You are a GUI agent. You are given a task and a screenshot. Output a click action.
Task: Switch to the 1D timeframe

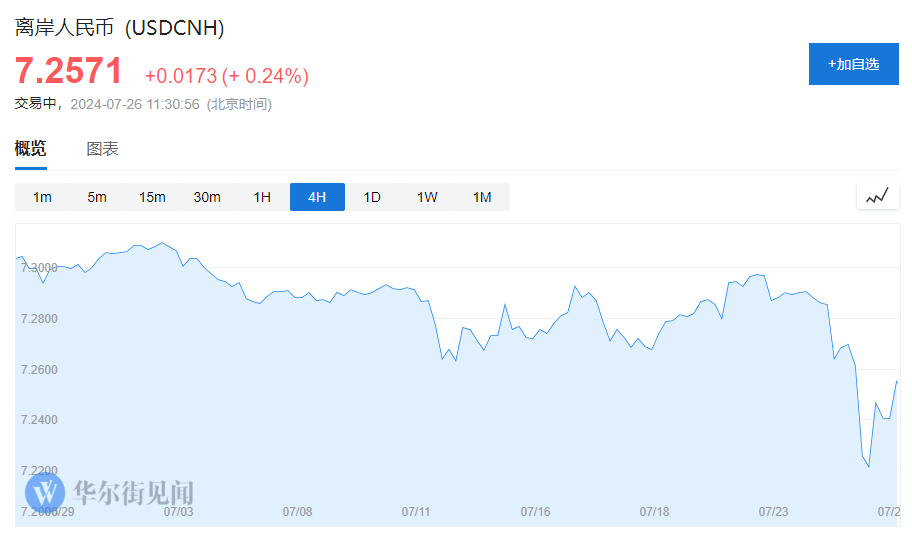[372, 197]
